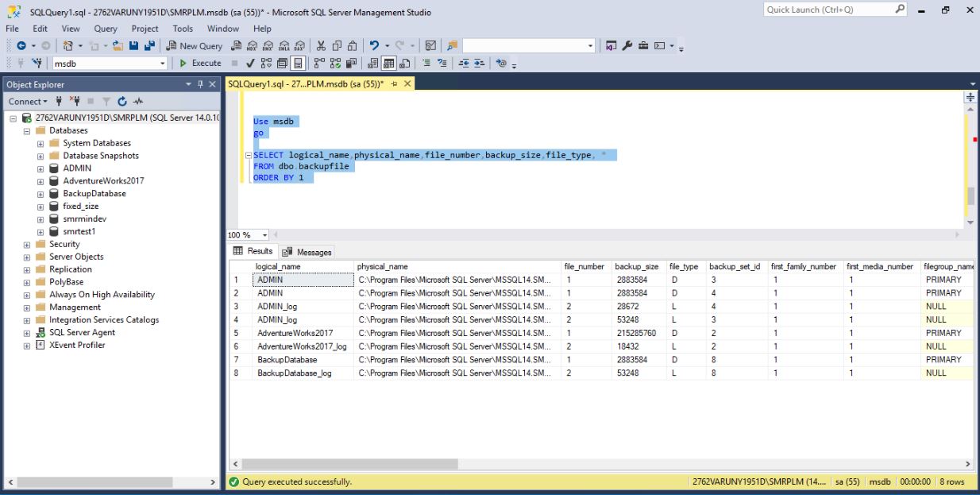980x495 pixels.
Task: Toggle Results to Text option
Action: point(372,64)
